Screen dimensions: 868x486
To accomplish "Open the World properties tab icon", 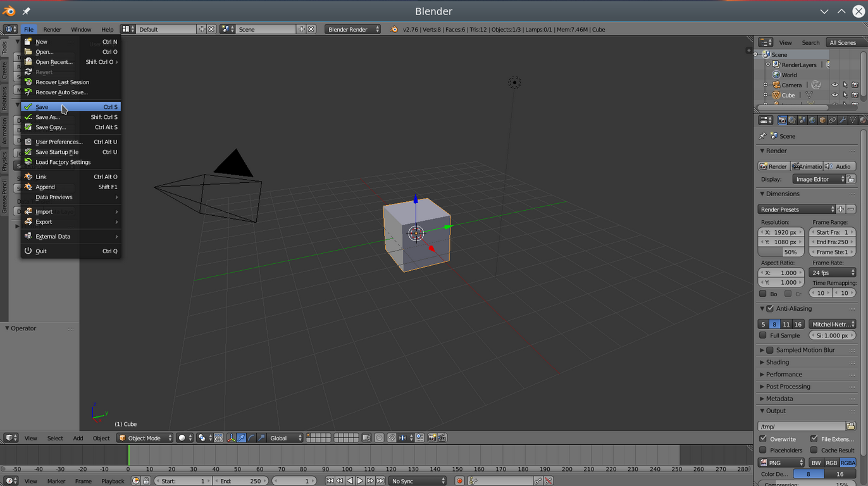I will tap(812, 120).
